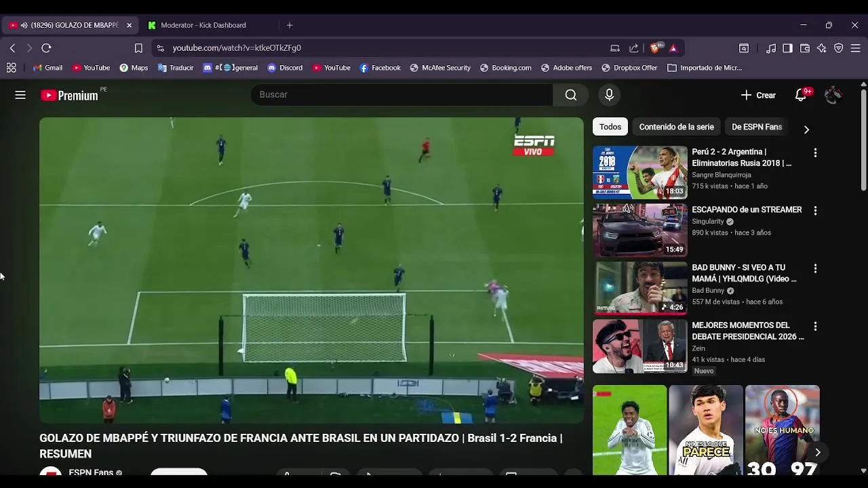Open the #general Discord channel bookmark
This screenshot has height=488, width=868.
230,68
